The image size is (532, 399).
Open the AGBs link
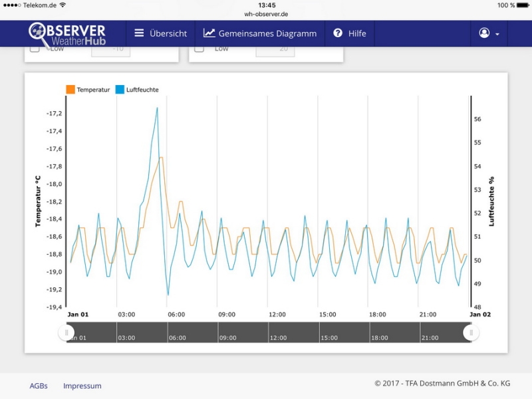[39, 386]
